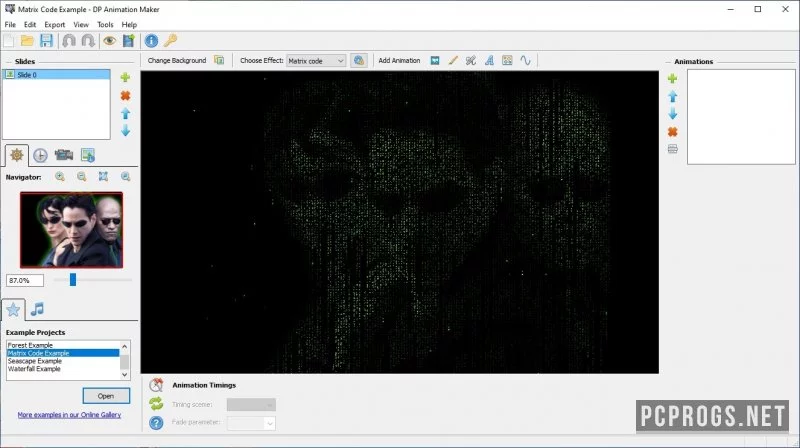800x448 pixels.
Task: Open the Help menu
Action: pos(129,24)
